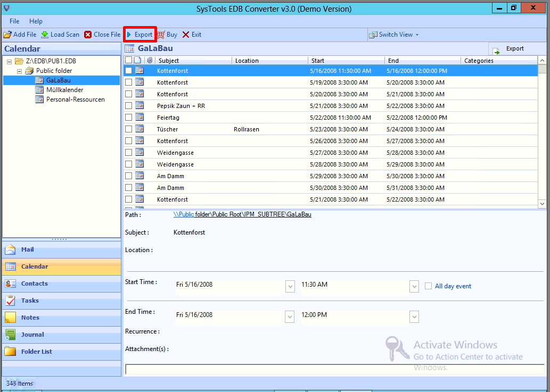Switch to the Notes pane
The height and width of the screenshot is (392, 550).
pyautogui.click(x=61, y=318)
